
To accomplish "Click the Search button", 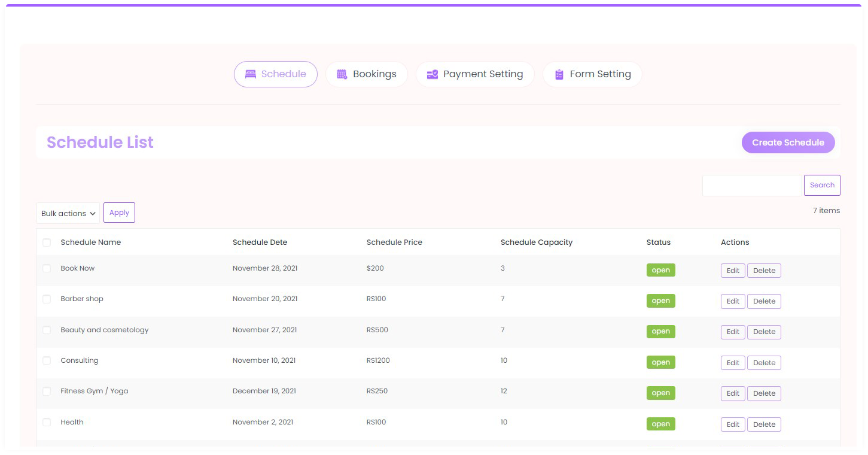I will 822,186.
